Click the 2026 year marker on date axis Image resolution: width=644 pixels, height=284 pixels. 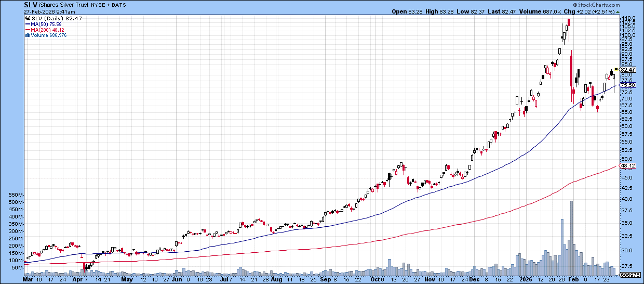click(x=528, y=279)
